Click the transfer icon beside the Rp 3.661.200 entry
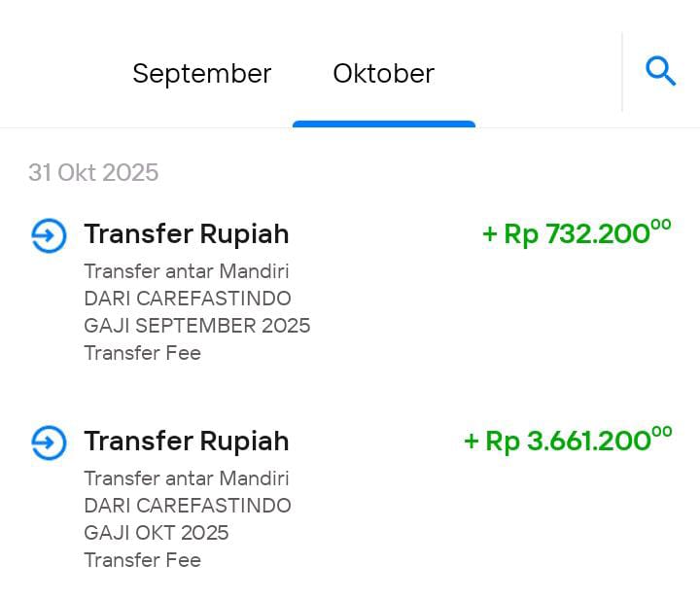The width and height of the screenshot is (700, 601). [49, 442]
